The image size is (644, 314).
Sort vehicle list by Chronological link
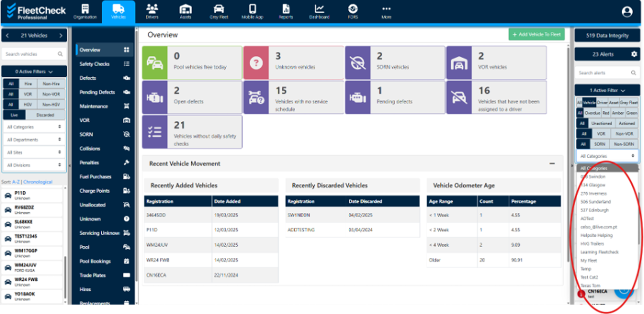pyautogui.click(x=38, y=182)
